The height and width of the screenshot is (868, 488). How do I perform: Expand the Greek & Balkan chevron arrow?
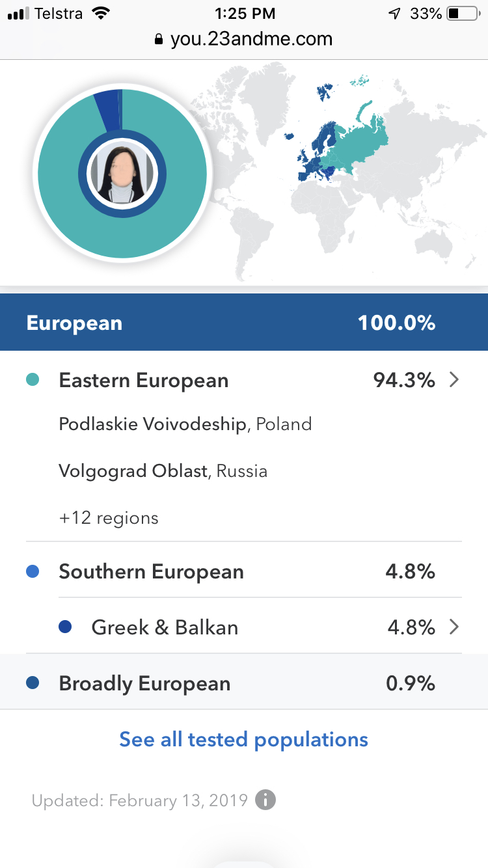pyautogui.click(x=454, y=627)
